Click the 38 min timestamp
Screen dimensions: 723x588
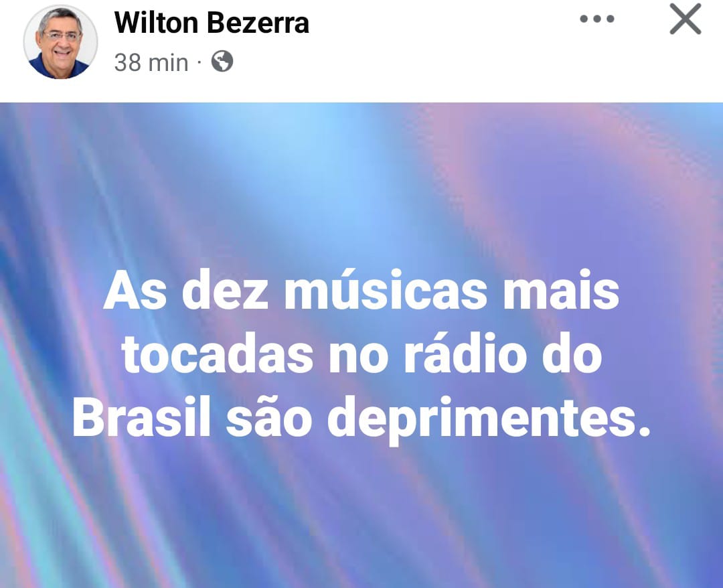(151, 62)
